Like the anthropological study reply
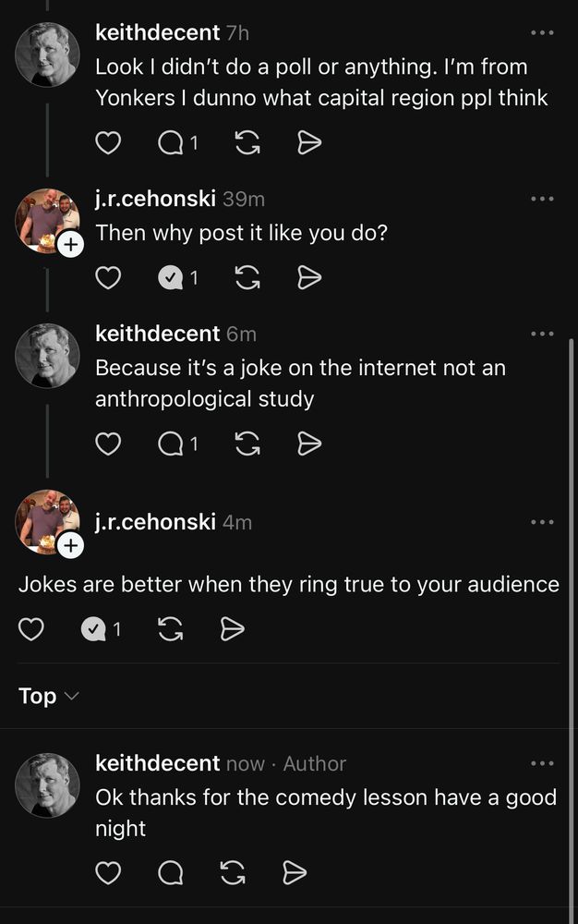Viewport: 578px width, 924px height. (x=108, y=444)
